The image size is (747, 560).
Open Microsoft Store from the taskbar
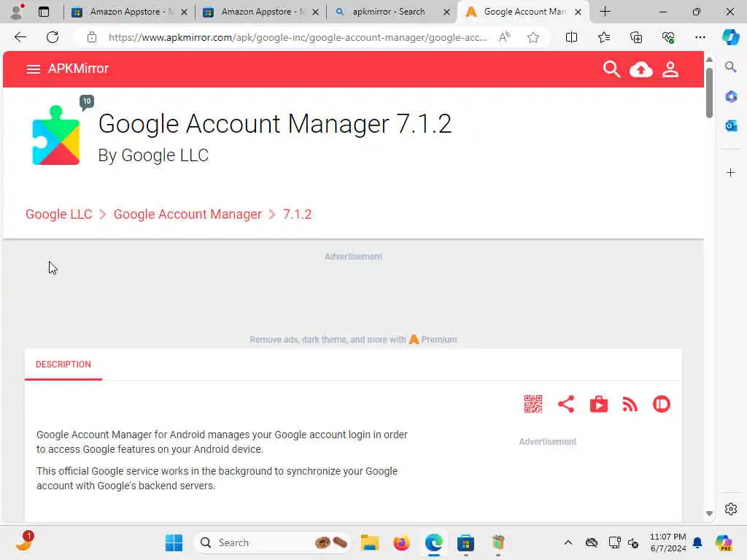465,542
